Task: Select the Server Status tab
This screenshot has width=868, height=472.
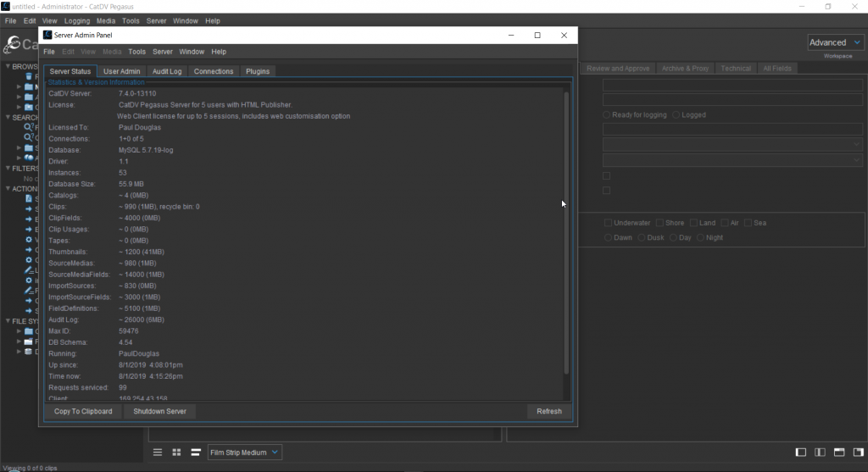Action: (70, 71)
